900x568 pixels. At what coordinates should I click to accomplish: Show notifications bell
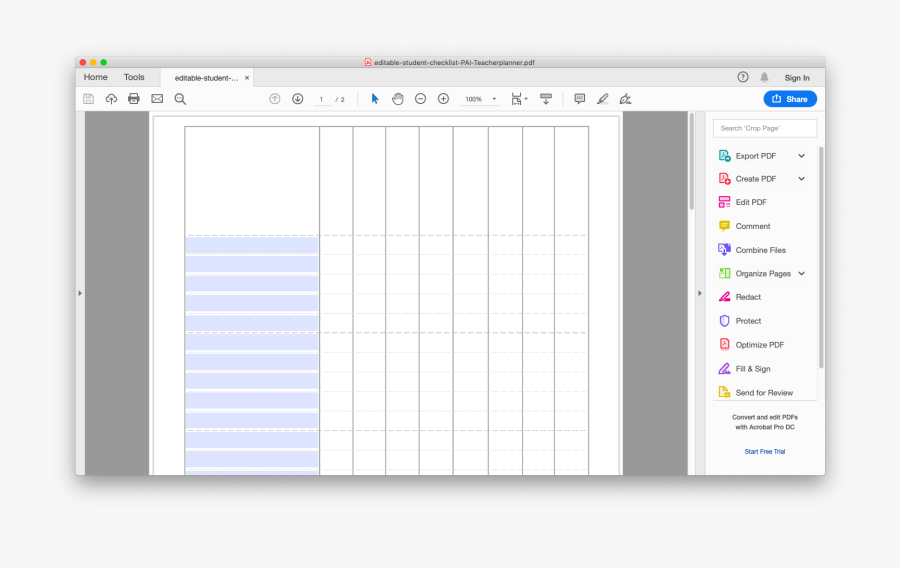765,77
